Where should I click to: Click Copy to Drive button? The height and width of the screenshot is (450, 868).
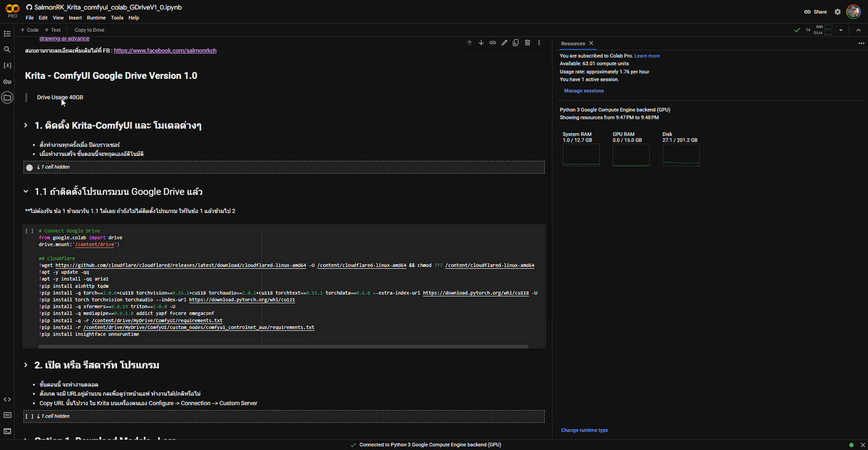click(x=89, y=30)
